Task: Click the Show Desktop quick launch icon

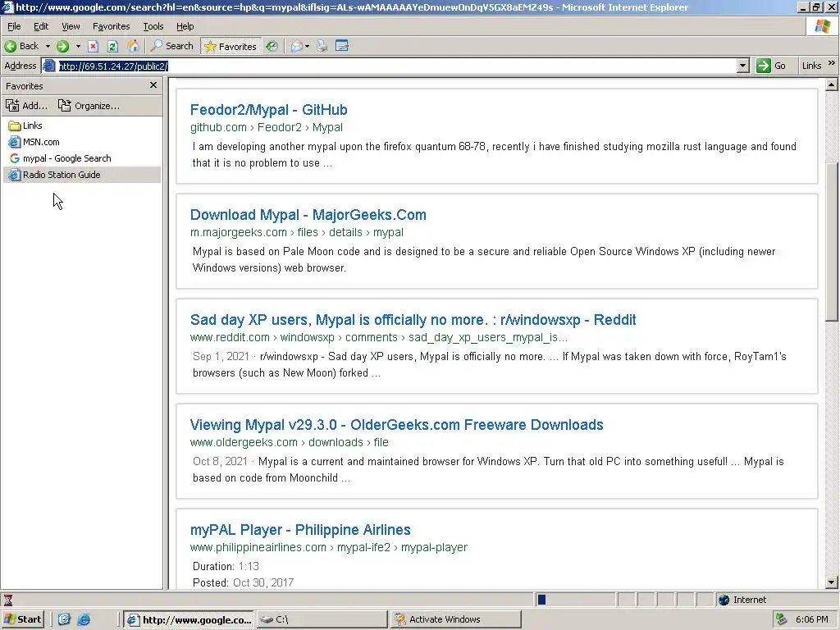Action: (64, 619)
